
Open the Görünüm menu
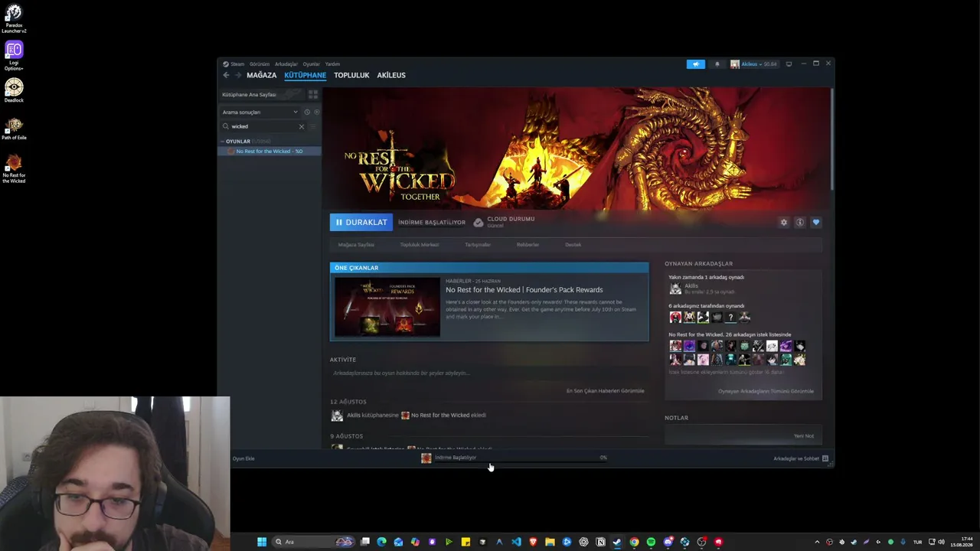coord(260,64)
